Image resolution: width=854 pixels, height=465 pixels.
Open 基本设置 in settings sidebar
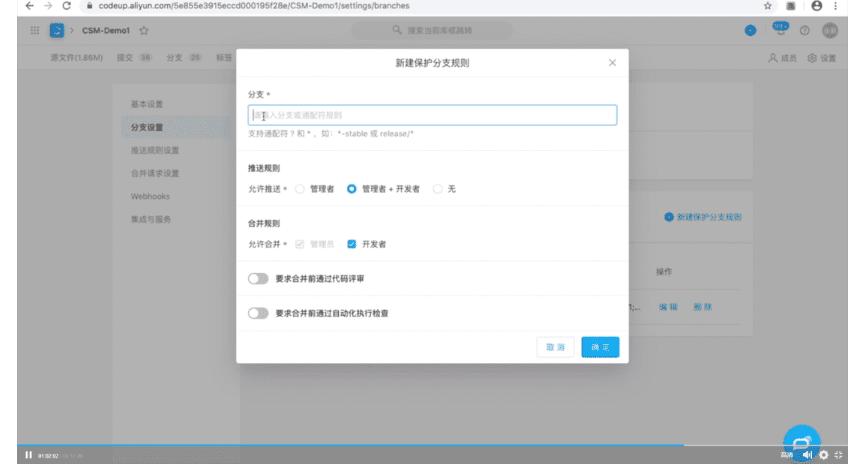click(147, 104)
